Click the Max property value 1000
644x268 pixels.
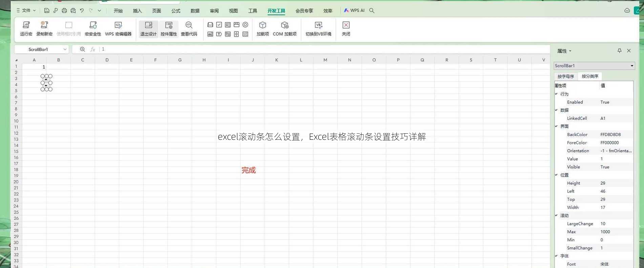coord(605,232)
